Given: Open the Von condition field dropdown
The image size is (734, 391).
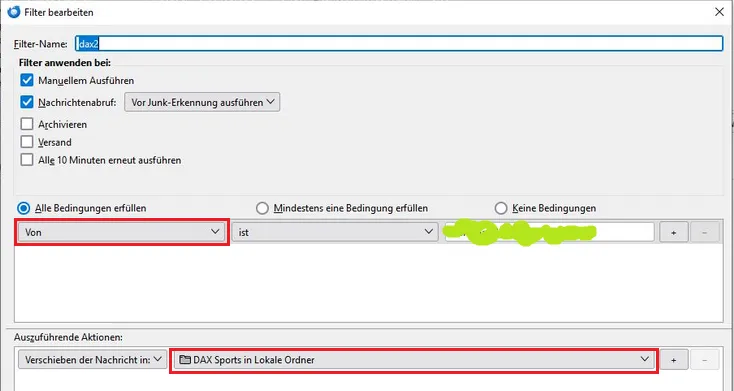Looking at the screenshot, I should 122,232.
